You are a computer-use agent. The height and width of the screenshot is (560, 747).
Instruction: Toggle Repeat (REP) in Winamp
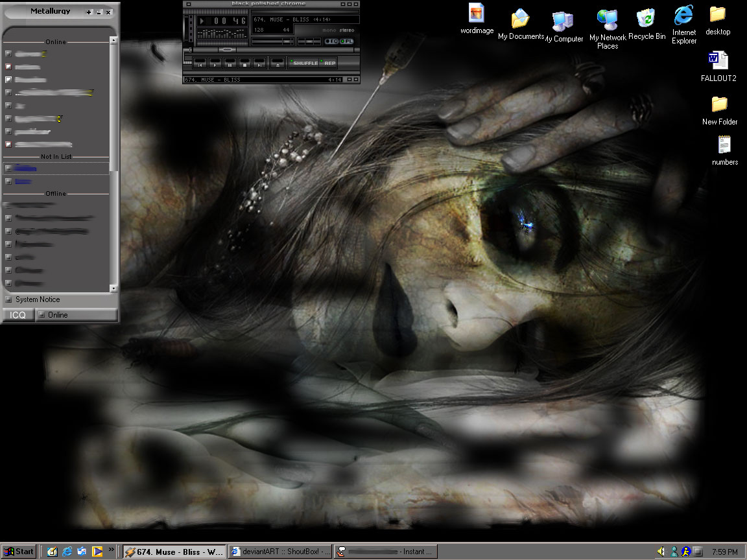coord(329,63)
